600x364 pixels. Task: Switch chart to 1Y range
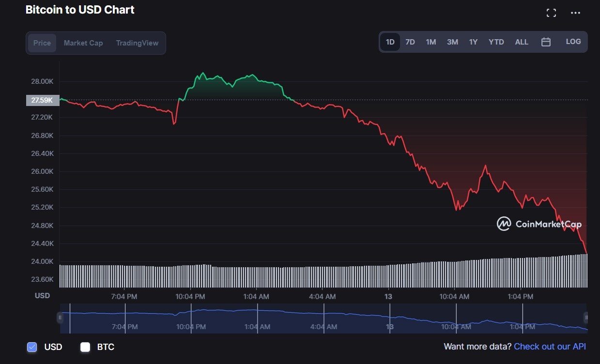[x=473, y=42]
